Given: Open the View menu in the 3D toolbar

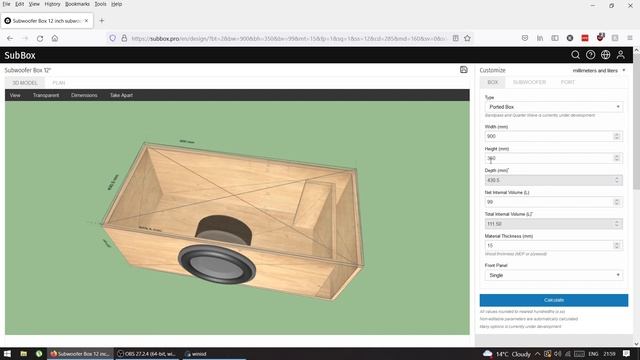Looking at the screenshot, I should 15,95.
